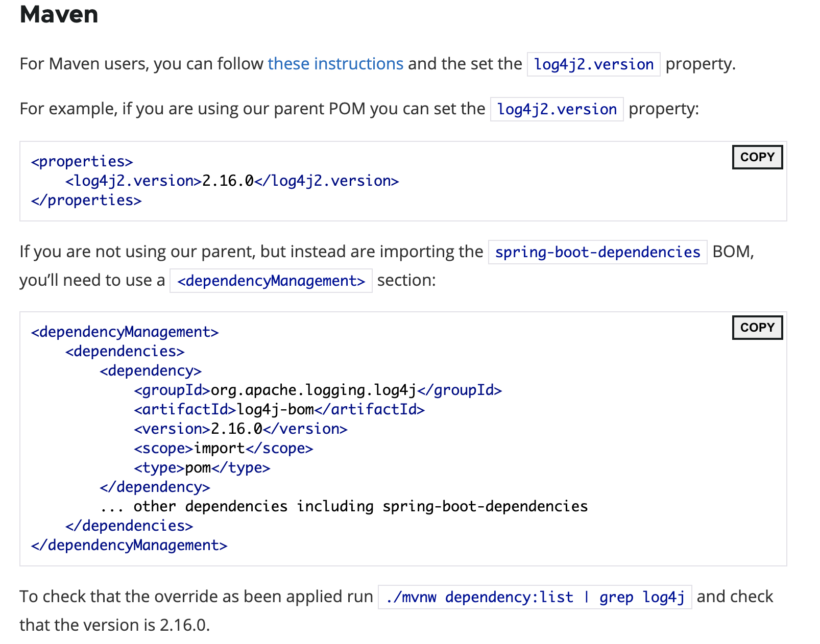
Task: Click the type pom line
Action: (202, 467)
